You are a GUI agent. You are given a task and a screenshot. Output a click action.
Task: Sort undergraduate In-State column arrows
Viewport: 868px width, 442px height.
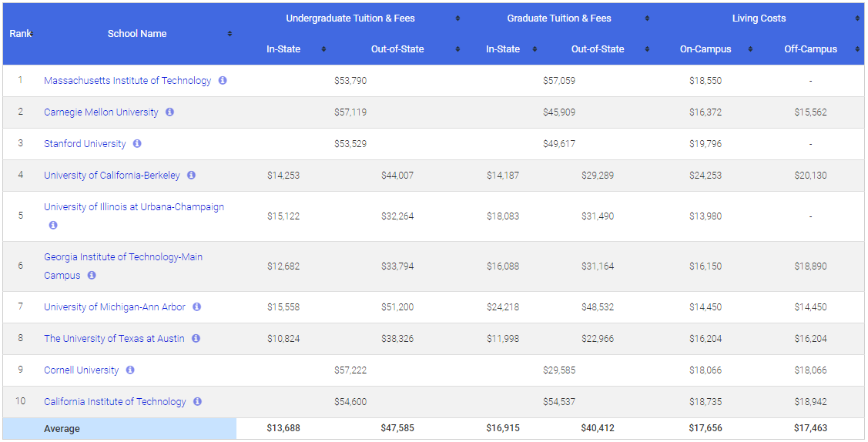[323, 49]
